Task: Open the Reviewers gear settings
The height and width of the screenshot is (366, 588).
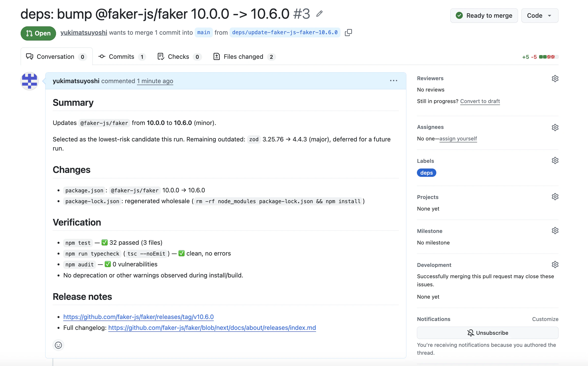Action: coord(555,78)
